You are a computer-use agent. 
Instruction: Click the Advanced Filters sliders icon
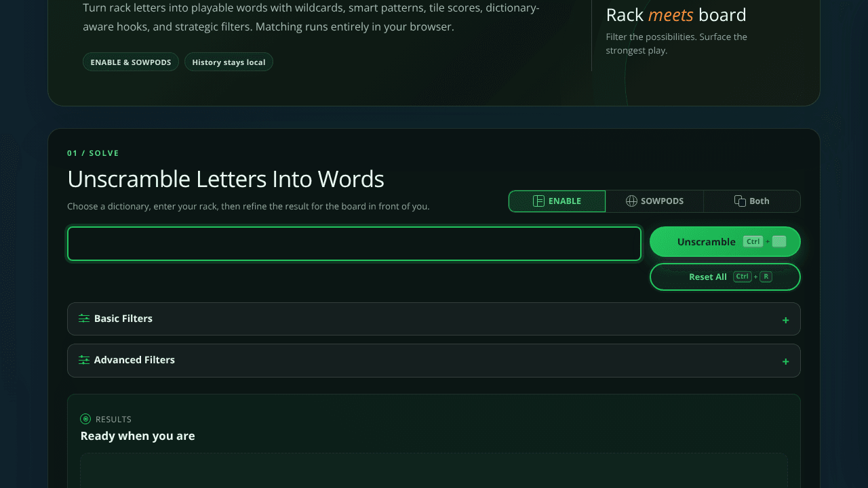tap(84, 360)
